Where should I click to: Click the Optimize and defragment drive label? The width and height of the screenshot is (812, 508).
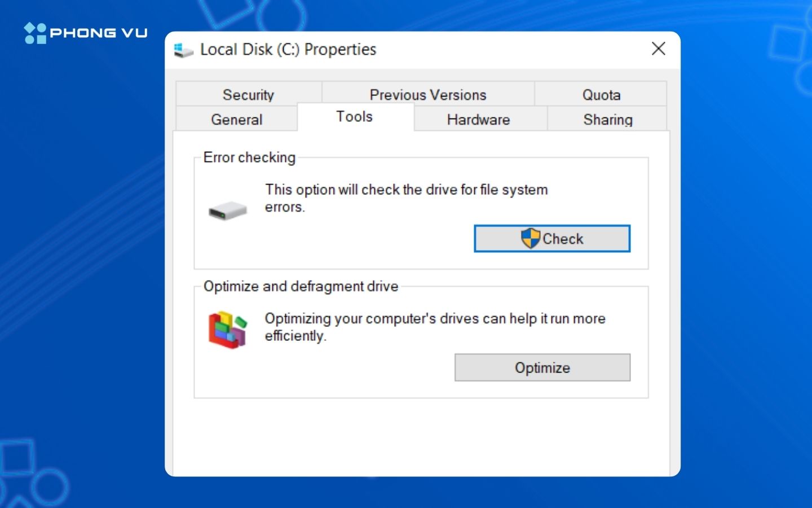(301, 287)
